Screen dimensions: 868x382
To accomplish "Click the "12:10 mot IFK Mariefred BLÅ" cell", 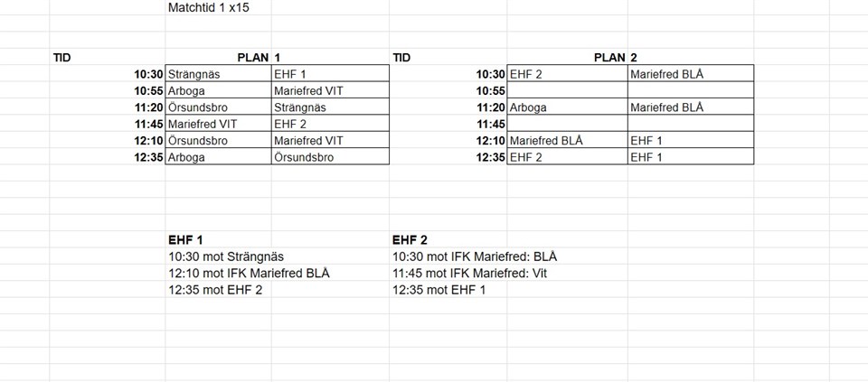I will click(249, 273).
